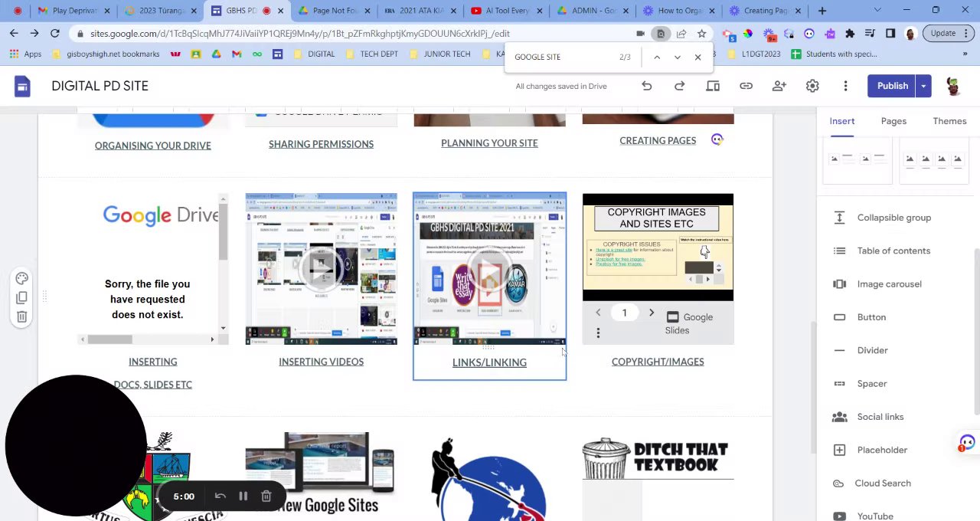Screen dimensions: 980x521
Task: Navigate back in the browser
Action: click(x=14, y=34)
